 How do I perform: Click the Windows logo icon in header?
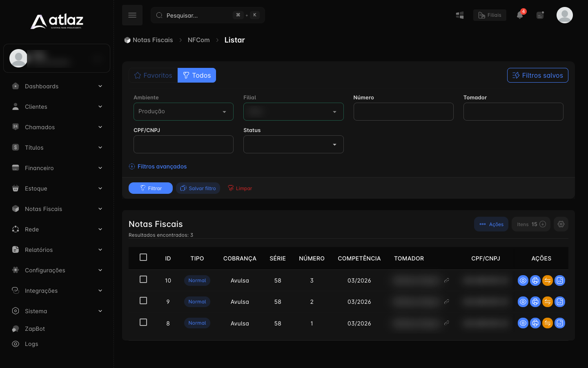coord(460,15)
